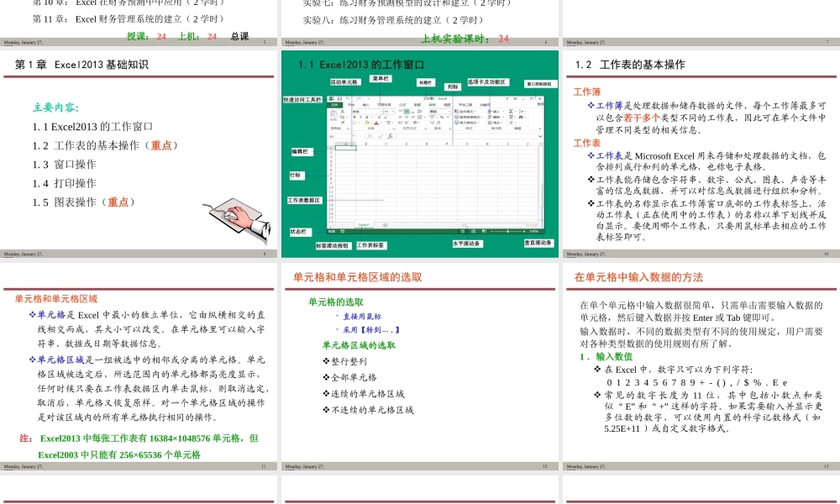Open the font name dropdown

tap(381, 111)
